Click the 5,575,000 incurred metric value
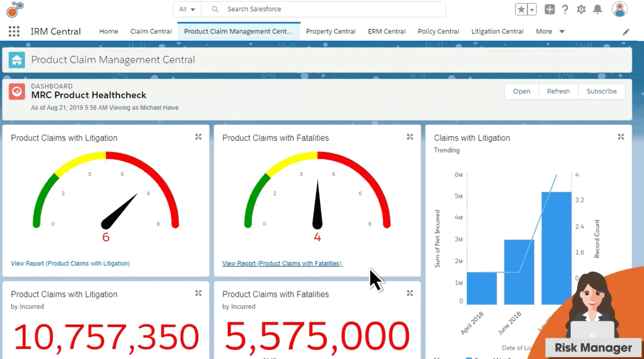Screen dimensions: 644x359 318,337
